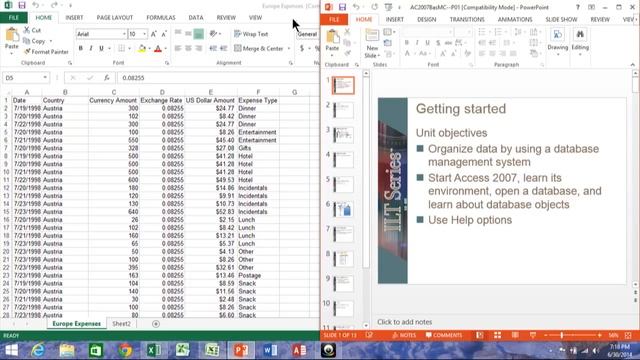Open PowerPoint ANIMATIONS tab

point(515,19)
